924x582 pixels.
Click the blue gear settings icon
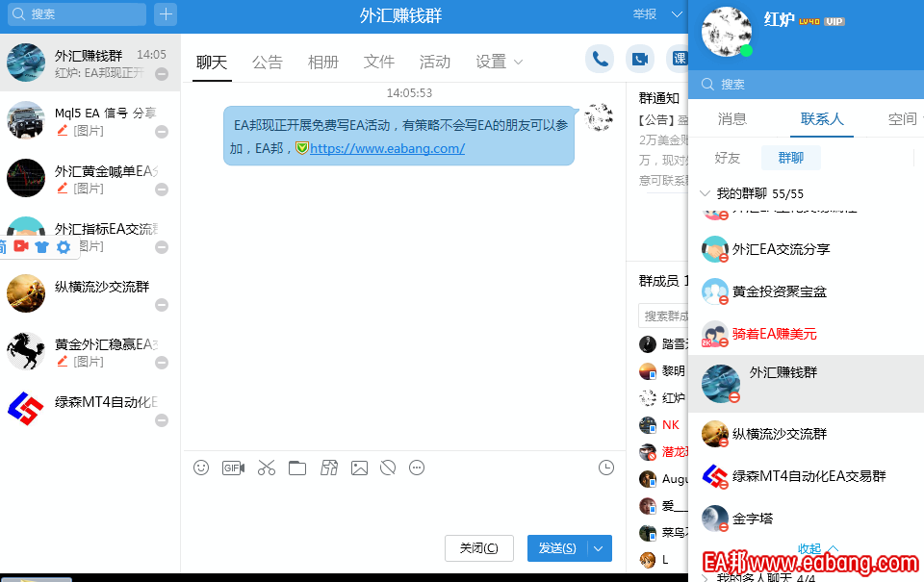[64, 247]
